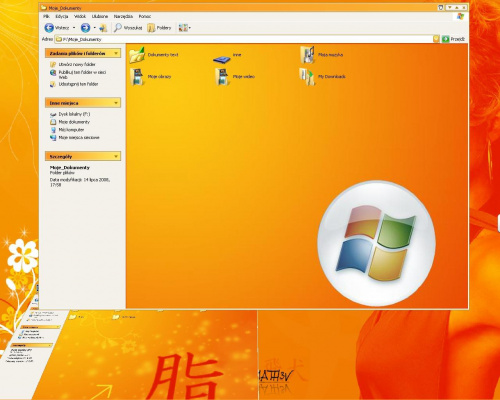The width and height of the screenshot is (500, 400).
Task: Click the globe icon for web publishing
Action: (x=53, y=72)
